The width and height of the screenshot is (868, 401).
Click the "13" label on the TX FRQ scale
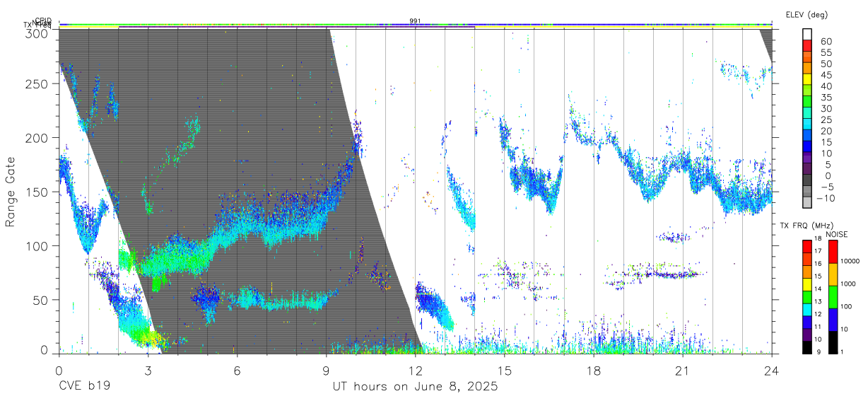pos(819,302)
